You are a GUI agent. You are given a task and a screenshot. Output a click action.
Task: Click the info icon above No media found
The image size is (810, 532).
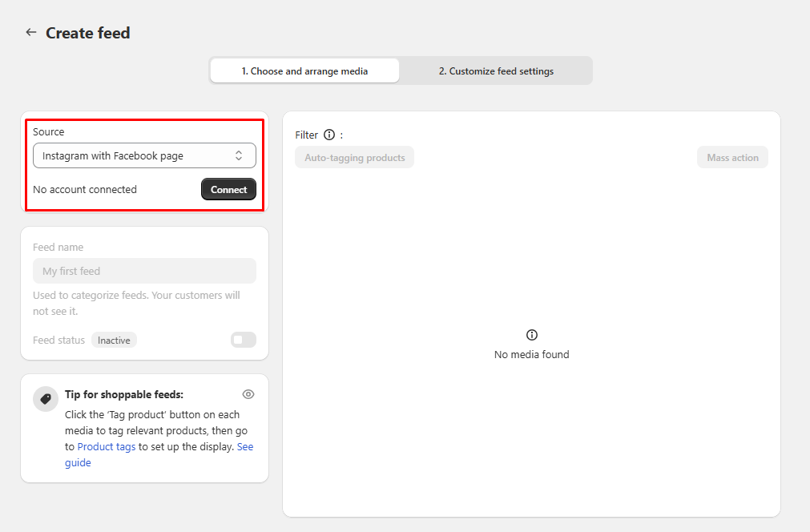tap(532, 335)
